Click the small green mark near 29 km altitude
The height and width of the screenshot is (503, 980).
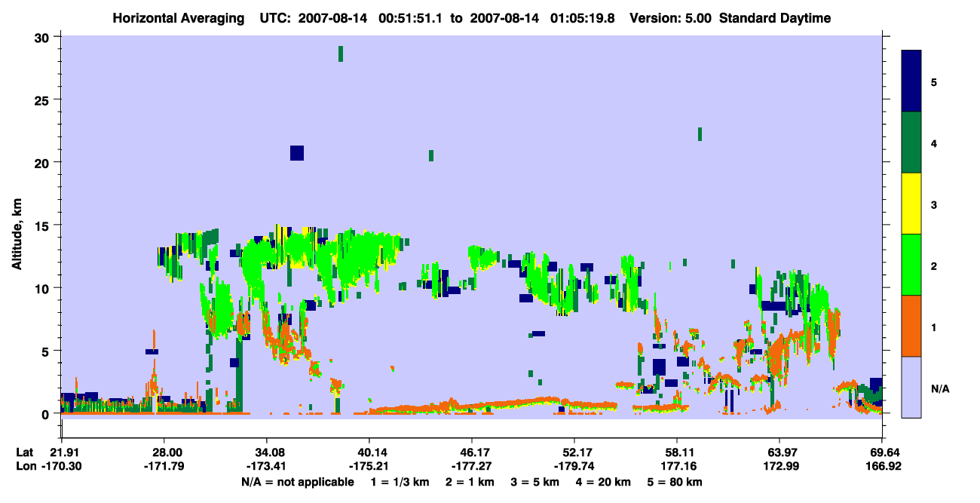coord(341,54)
